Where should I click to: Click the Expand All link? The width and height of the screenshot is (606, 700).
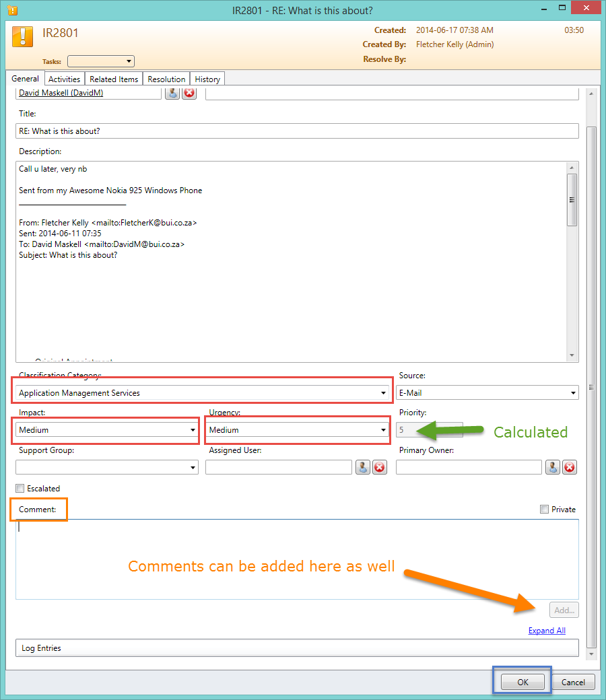click(x=547, y=631)
